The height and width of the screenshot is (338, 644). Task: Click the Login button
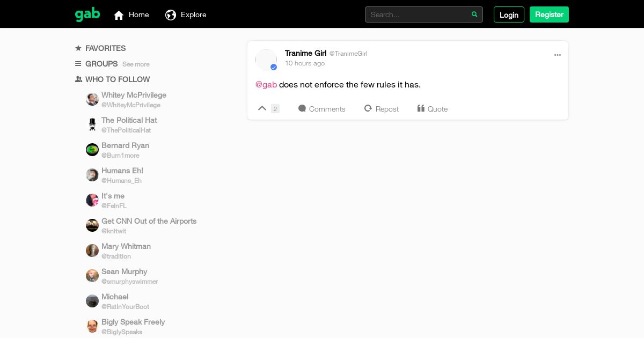click(509, 14)
